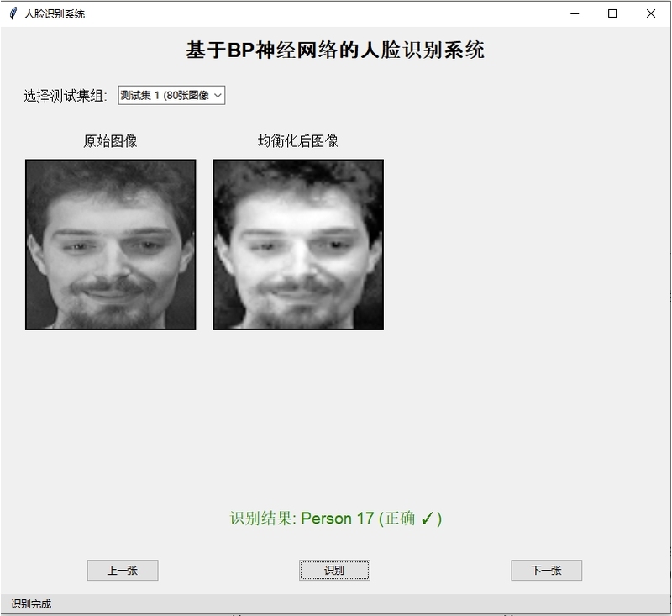Click the 上一张 previous image button

pyautogui.click(x=123, y=570)
